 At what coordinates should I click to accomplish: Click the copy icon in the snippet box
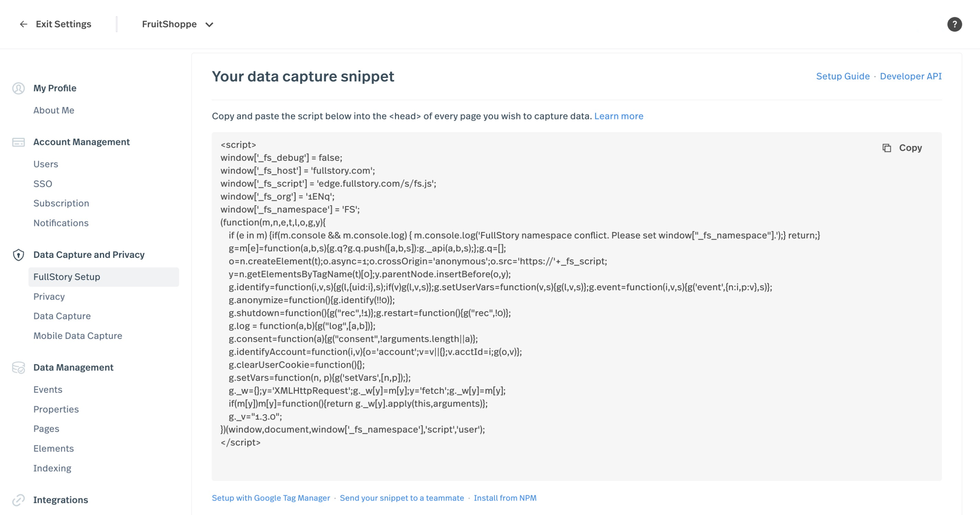(887, 148)
